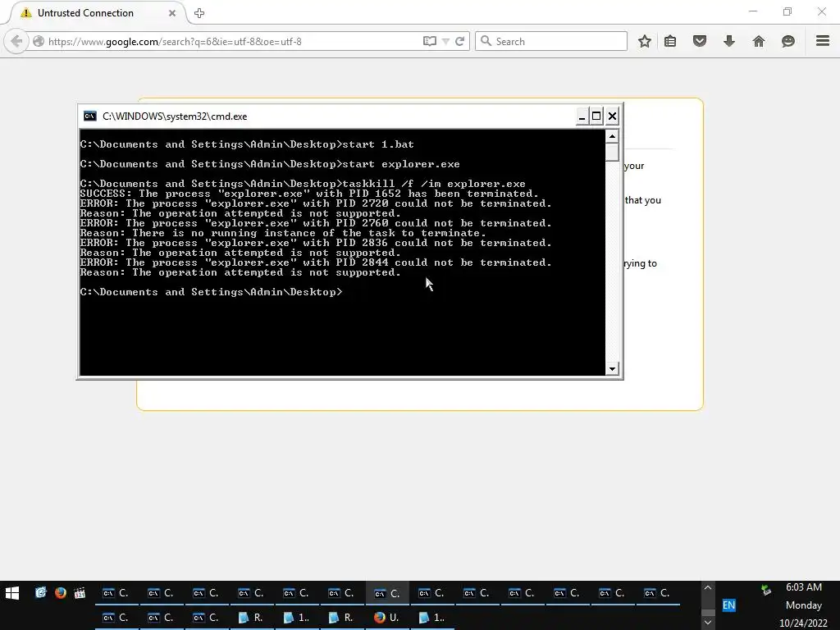Close the Untrusted Connection tab
840x630 pixels.
pos(172,13)
